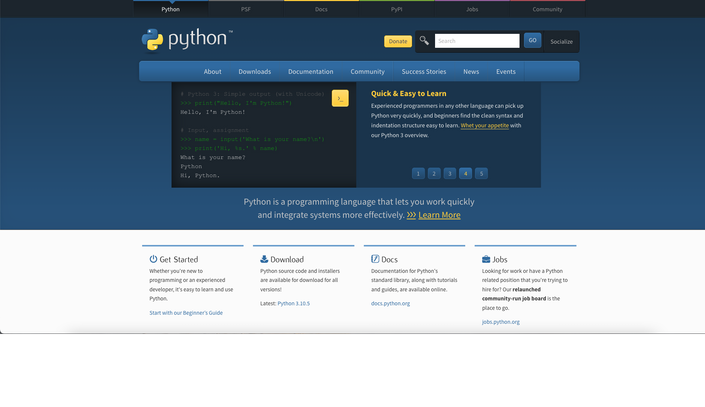Viewport: 705px width, 407px height.
Task: Click the 'Quick & Easy to Learn' heading
Action: [x=409, y=94]
